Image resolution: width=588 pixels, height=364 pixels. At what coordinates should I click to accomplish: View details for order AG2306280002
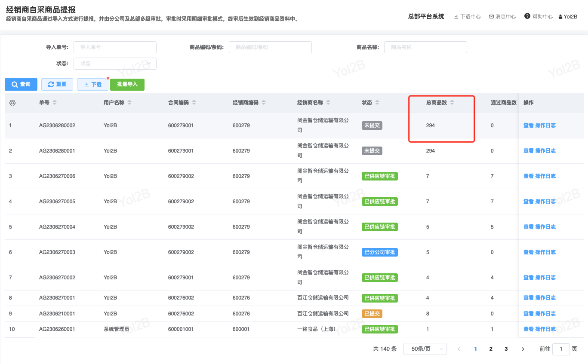tap(529, 125)
